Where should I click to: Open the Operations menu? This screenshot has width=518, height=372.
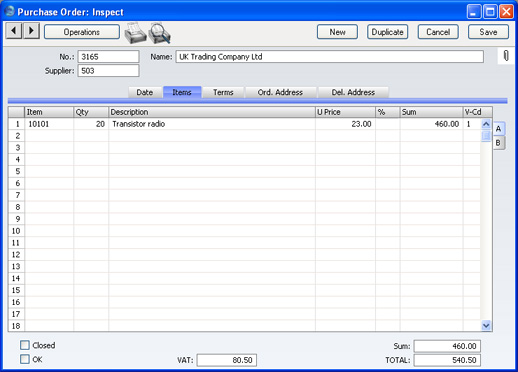[x=82, y=32]
